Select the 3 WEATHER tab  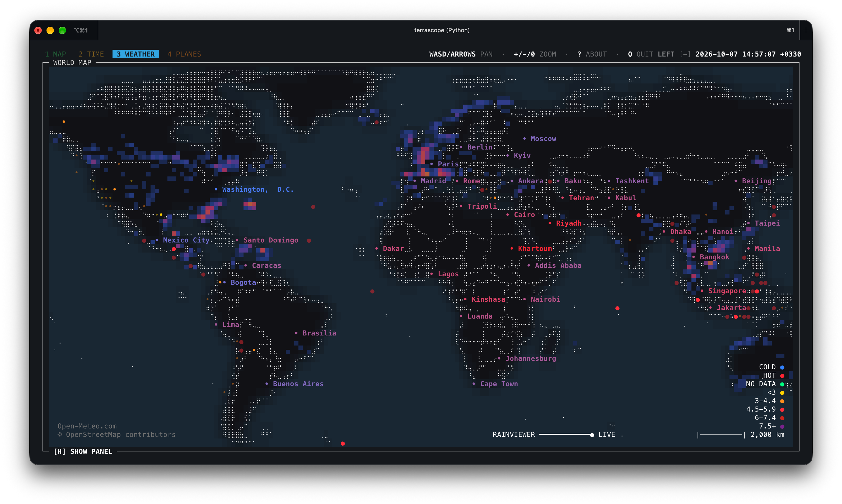tap(135, 54)
